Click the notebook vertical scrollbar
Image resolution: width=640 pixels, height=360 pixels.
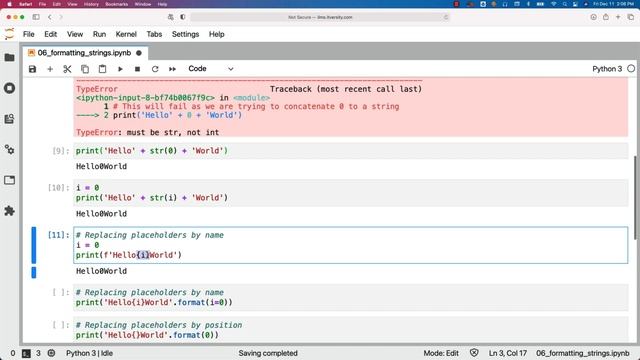pyautogui.click(x=636, y=198)
